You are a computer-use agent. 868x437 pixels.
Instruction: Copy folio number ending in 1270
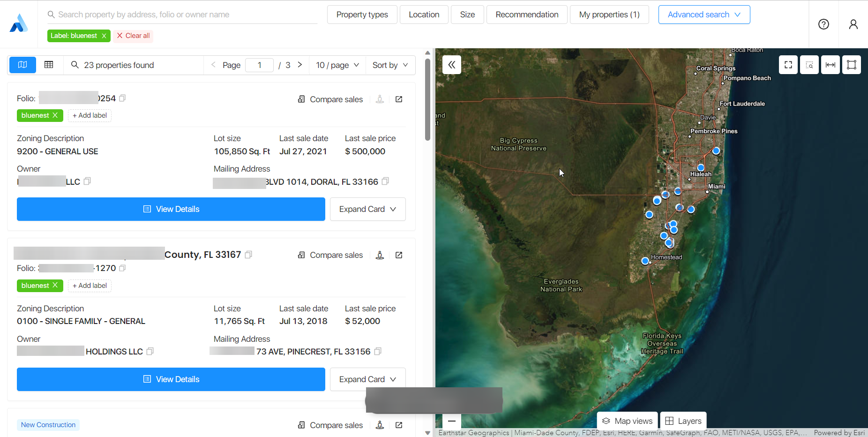[122, 268]
